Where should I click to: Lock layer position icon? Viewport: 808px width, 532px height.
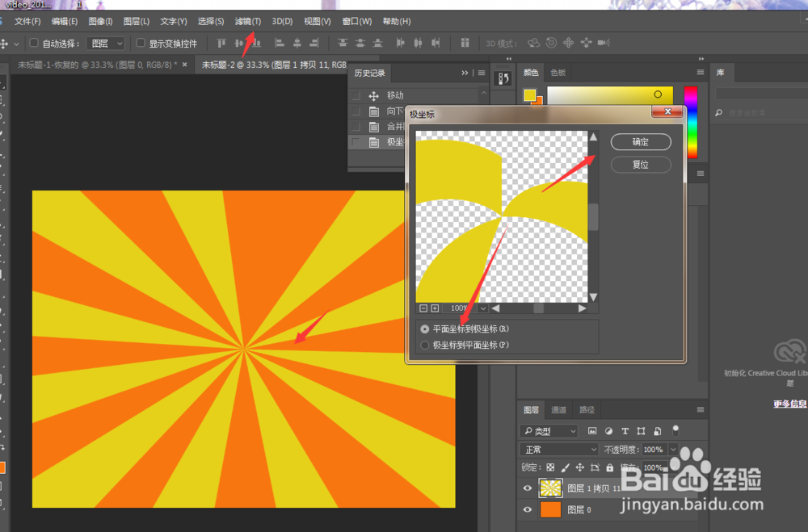pyautogui.click(x=579, y=467)
